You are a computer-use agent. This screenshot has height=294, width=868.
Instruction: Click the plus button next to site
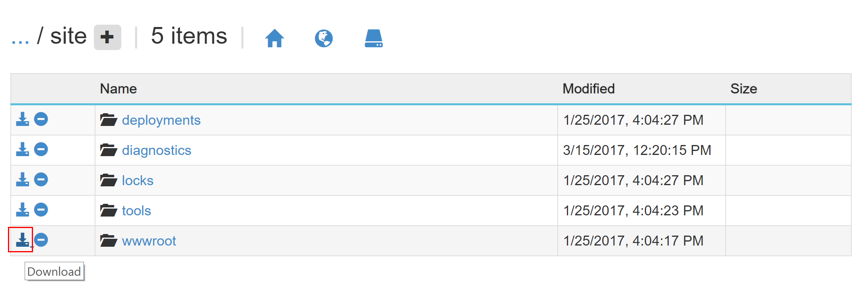107,37
